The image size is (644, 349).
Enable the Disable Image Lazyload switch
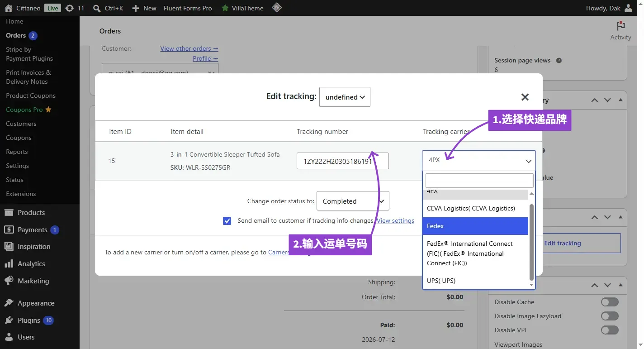(x=610, y=316)
